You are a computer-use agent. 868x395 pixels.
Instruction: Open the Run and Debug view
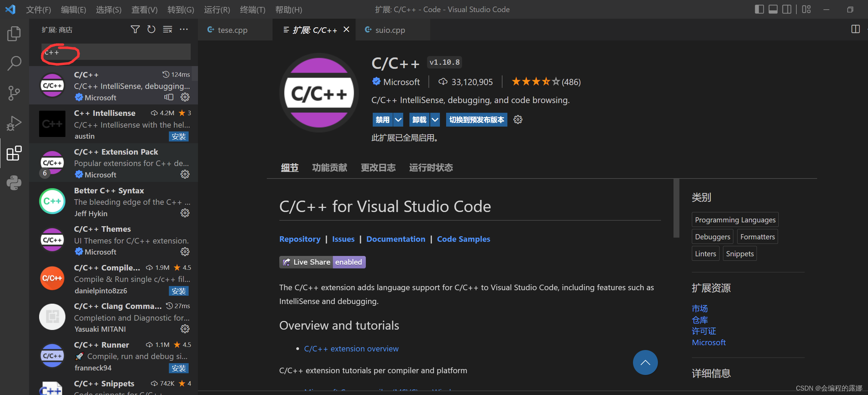pos(14,123)
